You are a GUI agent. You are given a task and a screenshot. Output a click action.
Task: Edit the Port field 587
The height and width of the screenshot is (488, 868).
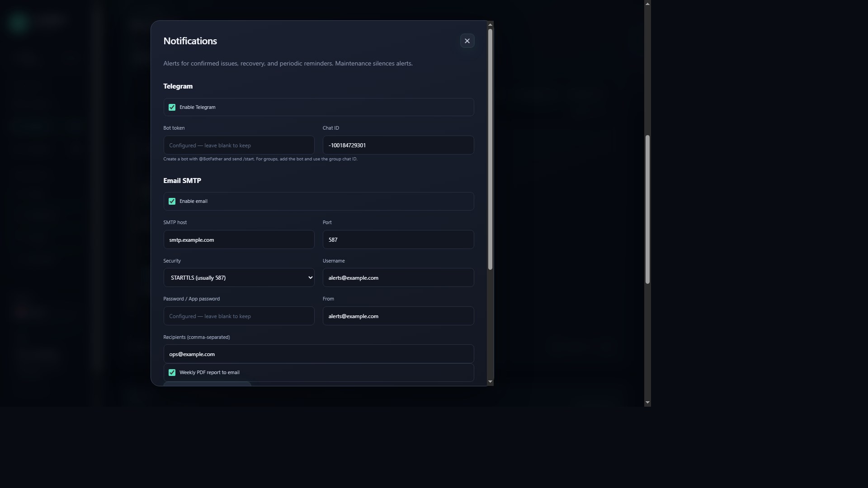point(398,239)
